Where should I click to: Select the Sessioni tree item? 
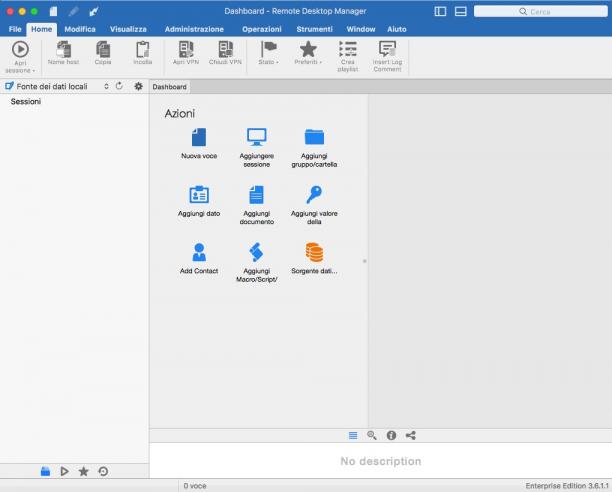coord(26,101)
